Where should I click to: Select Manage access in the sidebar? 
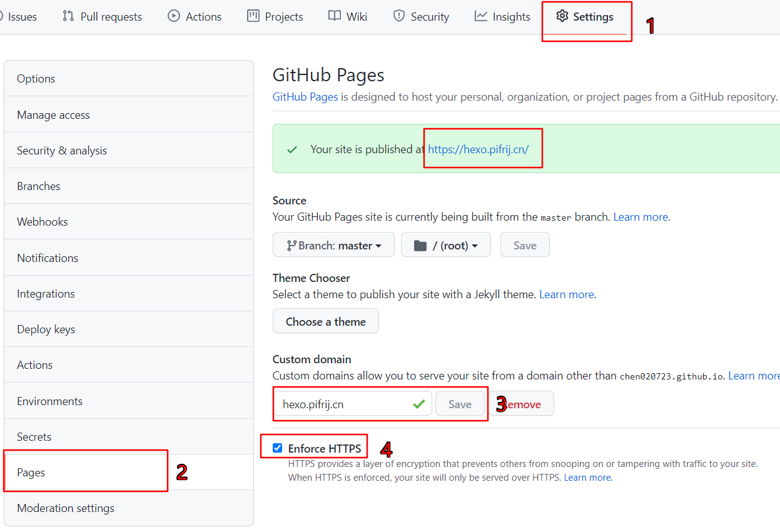coord(129,114)
